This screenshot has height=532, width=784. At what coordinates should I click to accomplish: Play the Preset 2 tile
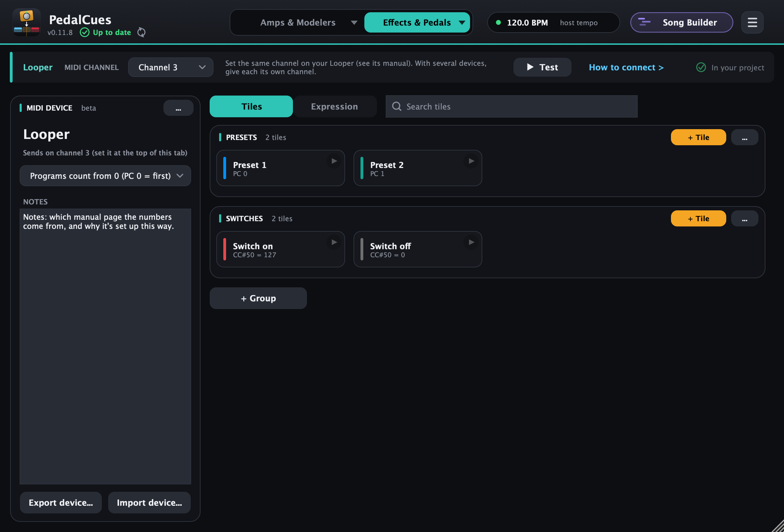coord(471,161)
